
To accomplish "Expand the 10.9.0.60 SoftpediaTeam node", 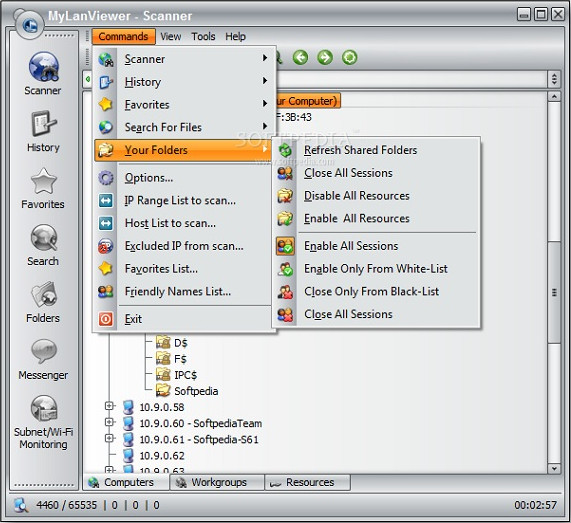I will click(109, 422).
